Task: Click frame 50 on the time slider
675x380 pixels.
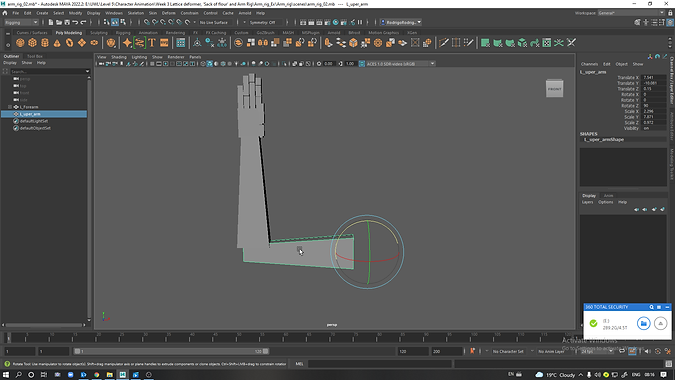Action: tap(239, 337)
